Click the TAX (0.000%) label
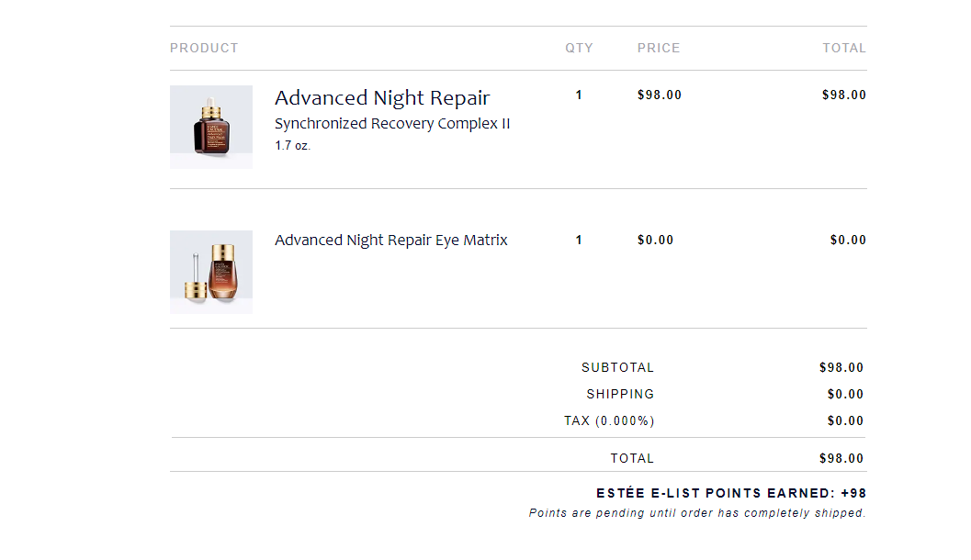The width and height of the screenshot is (971, 560). coord(609,420)
